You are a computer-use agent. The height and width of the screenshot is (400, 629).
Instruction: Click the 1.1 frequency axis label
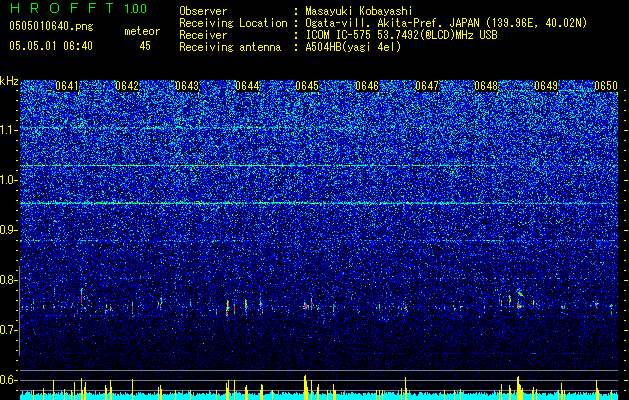coord(9,130)
